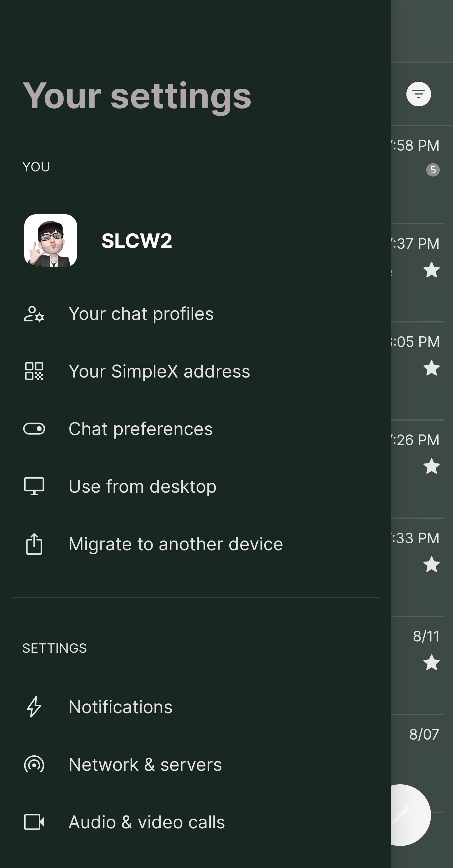Open Chat preferences

[141, 429]
